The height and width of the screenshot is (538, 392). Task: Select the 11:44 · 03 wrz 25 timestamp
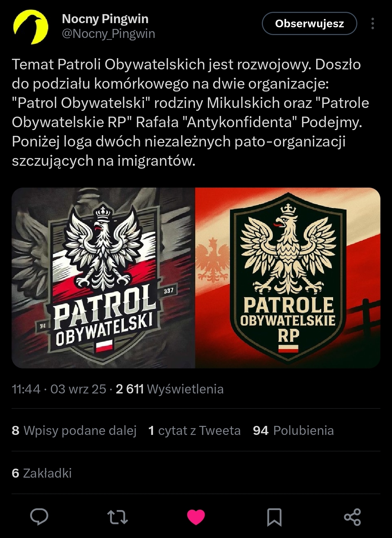point(59,389)
